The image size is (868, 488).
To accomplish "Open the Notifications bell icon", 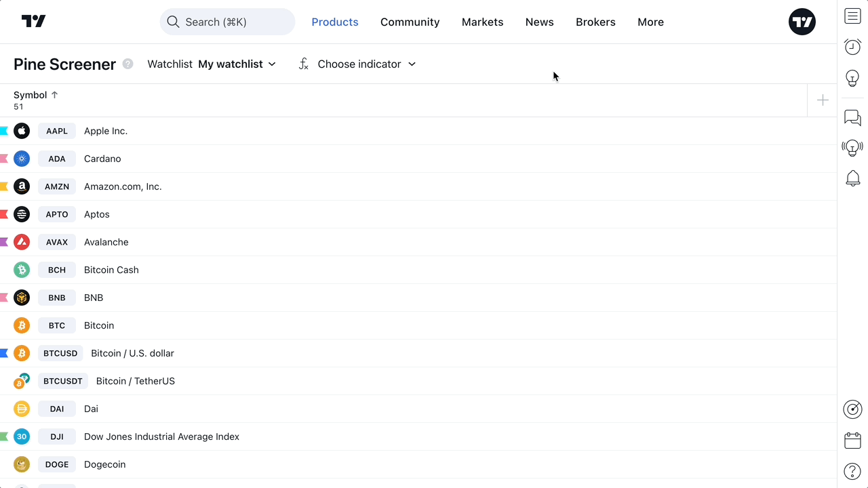I will [x=852, y=178].
